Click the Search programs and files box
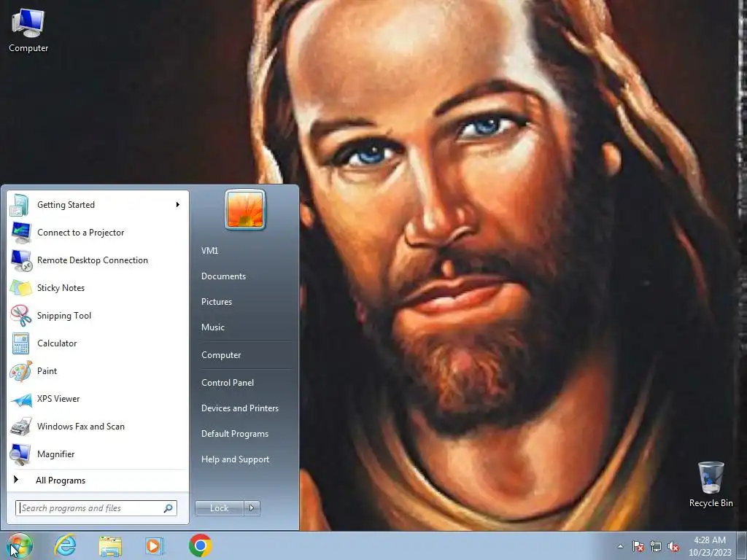Viewport: 747px width, 560px height. point(96,508)
